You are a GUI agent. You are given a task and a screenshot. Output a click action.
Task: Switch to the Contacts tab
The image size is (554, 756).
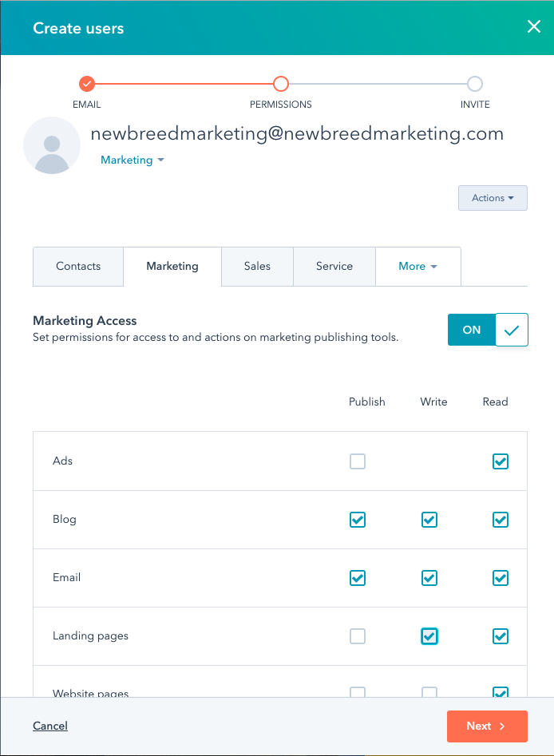[78, 267]
